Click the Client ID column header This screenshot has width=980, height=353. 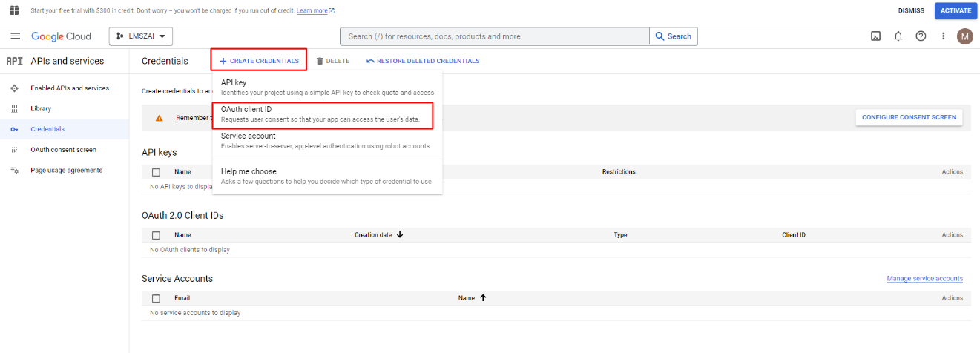pos(794,235)
